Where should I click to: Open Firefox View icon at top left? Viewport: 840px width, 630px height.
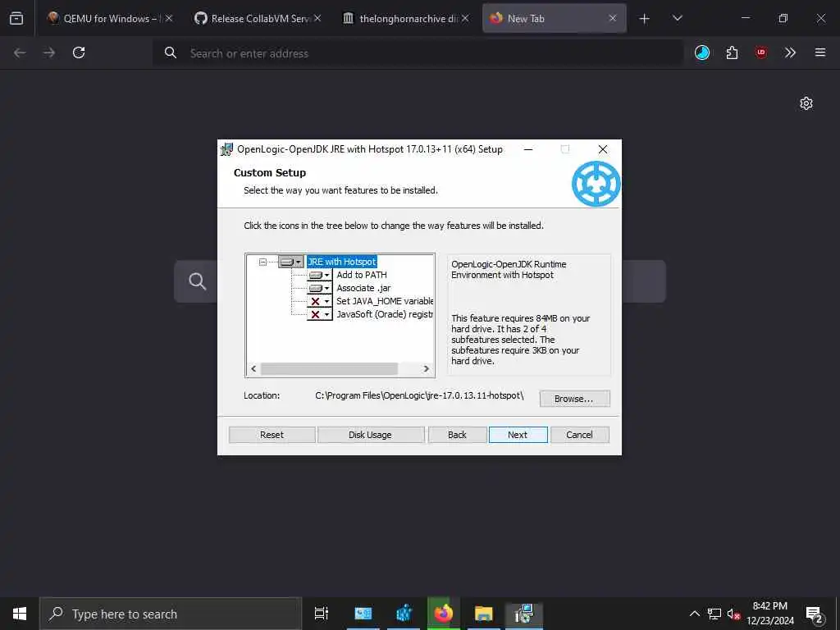point(16,18)
